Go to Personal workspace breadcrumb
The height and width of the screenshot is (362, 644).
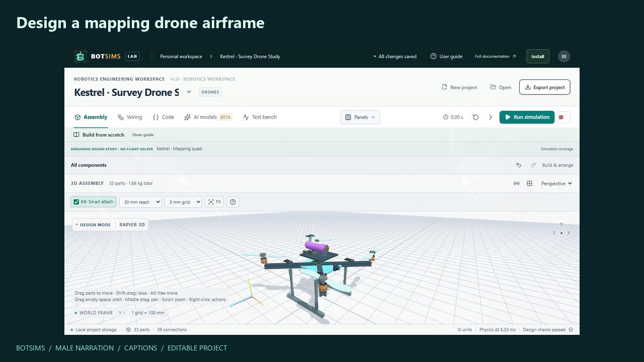[181, 56]
